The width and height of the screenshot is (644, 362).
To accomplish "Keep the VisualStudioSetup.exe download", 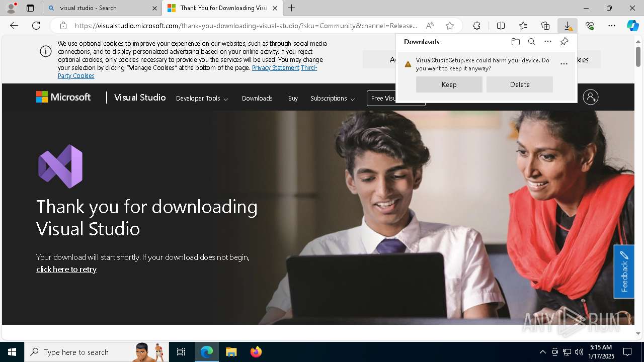I will (449, 84).
